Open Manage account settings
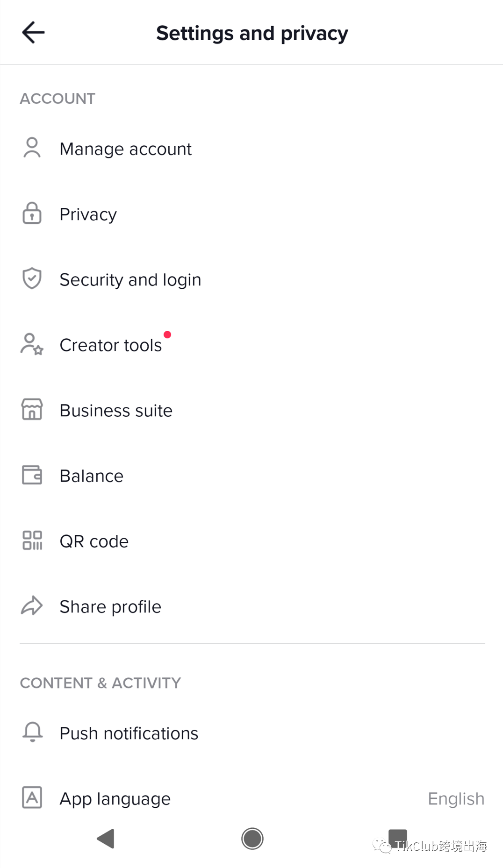The image size is (503, 868). pyautogui.click(x=251, y=149)
